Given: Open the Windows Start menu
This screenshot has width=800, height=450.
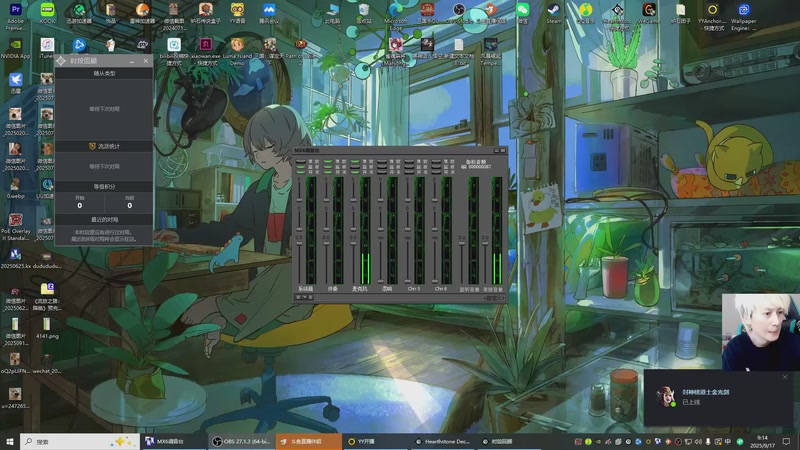Looking at the screenshot, I should point(10,441).
